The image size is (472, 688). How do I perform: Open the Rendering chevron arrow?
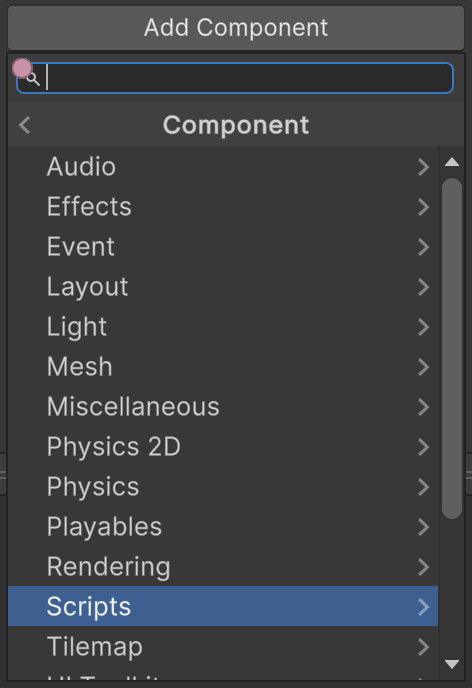point(423,567)
